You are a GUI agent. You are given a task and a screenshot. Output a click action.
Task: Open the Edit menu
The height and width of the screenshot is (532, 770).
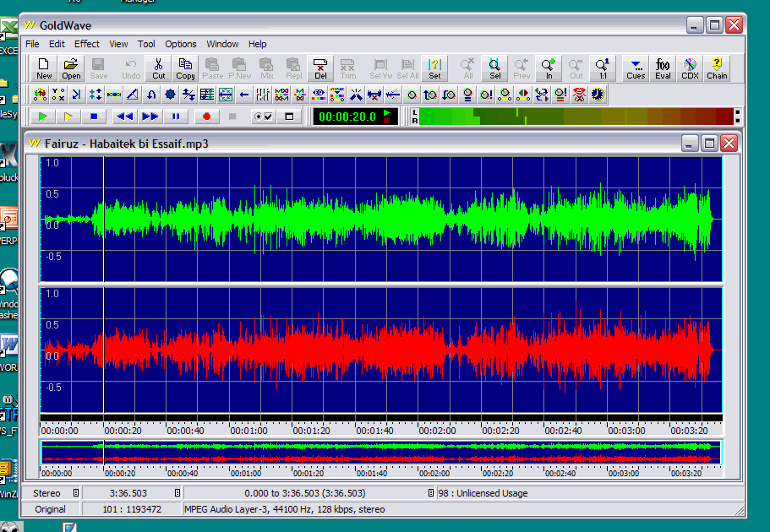[57, 44]
